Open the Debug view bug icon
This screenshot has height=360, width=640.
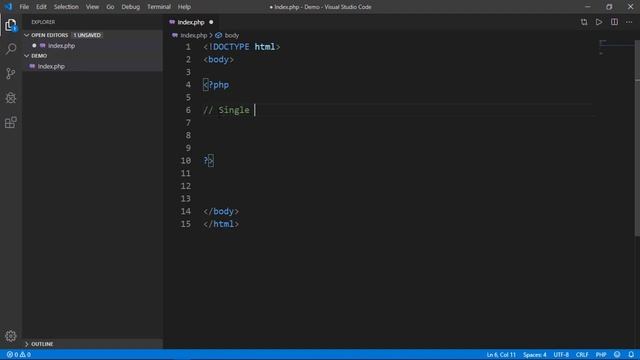point(11,98)
